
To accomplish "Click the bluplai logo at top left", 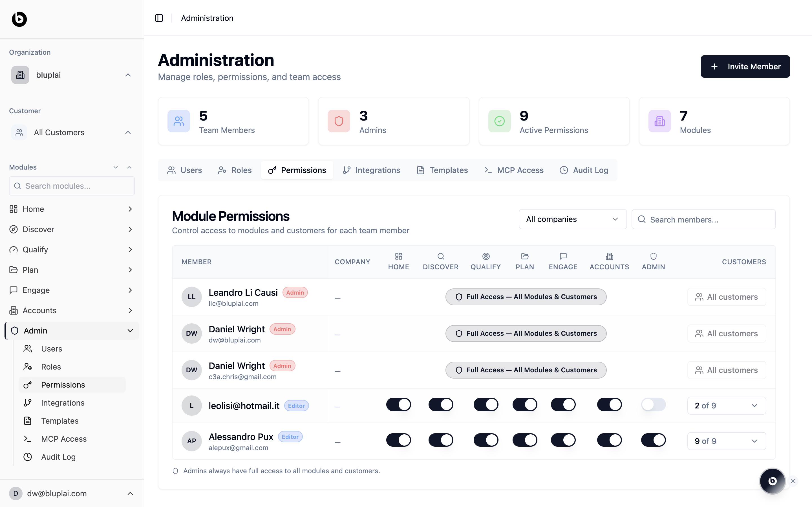I will 19,19.
